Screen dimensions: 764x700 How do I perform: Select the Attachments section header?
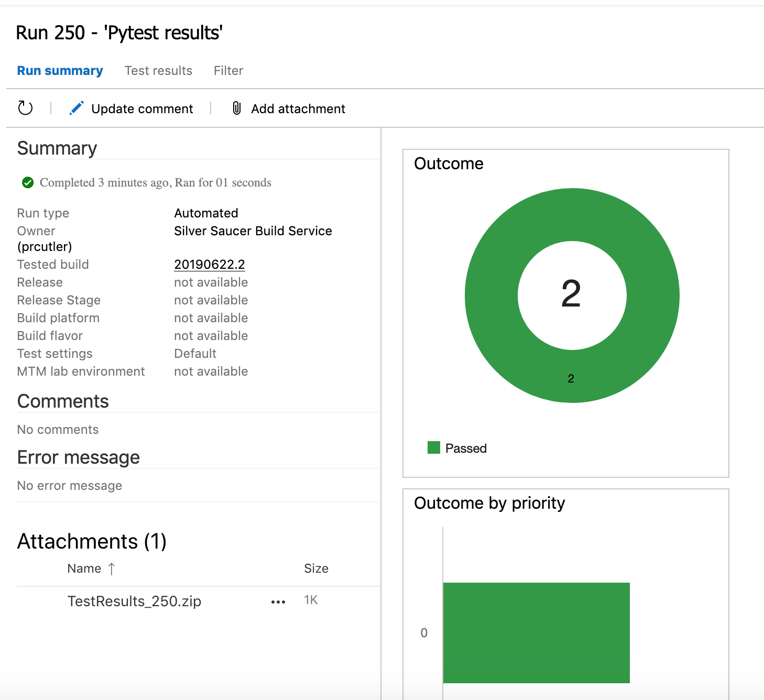pos(92,541)
